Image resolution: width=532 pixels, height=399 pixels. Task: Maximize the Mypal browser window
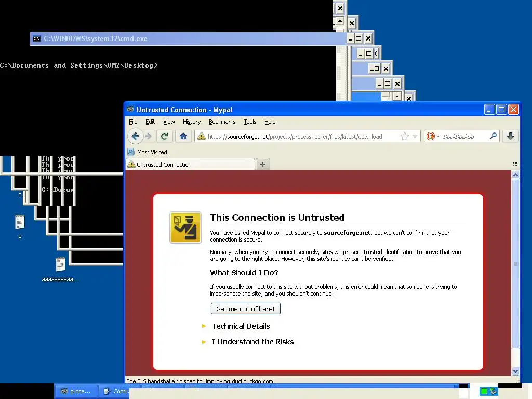pos(501,110)
